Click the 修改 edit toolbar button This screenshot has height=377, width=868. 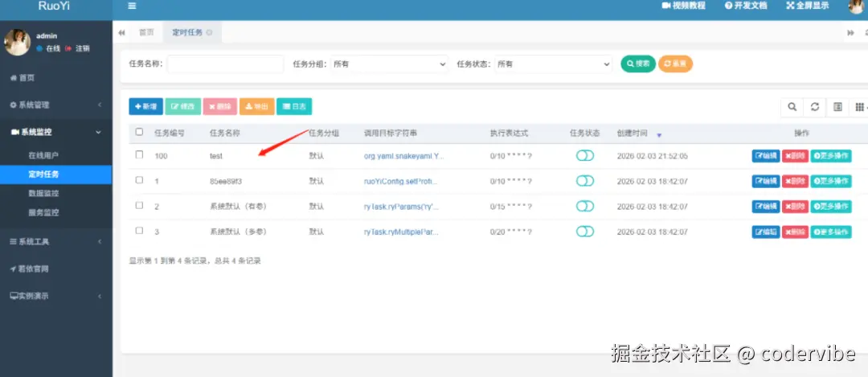[x=182, y=106]
